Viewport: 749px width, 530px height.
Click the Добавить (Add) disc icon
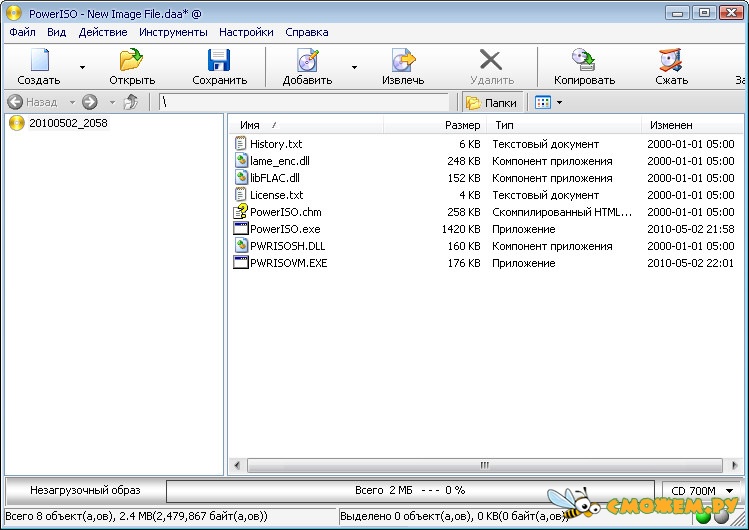(308, 60)
